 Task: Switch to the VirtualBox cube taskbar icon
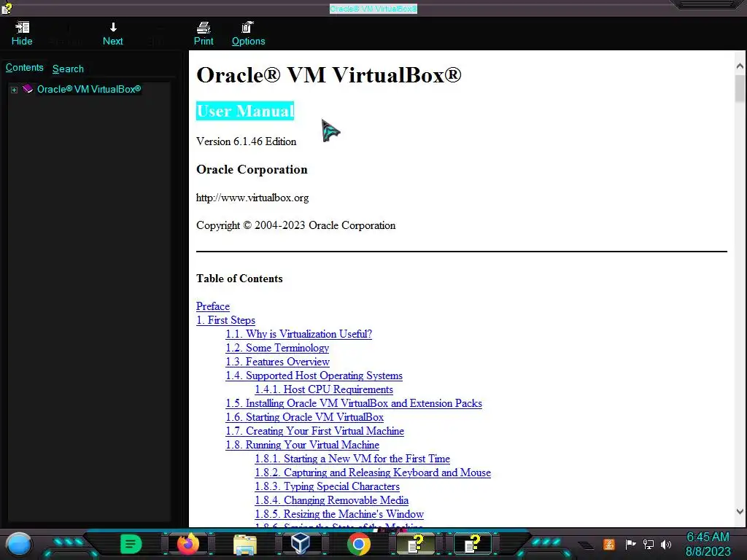pos(301,544)
